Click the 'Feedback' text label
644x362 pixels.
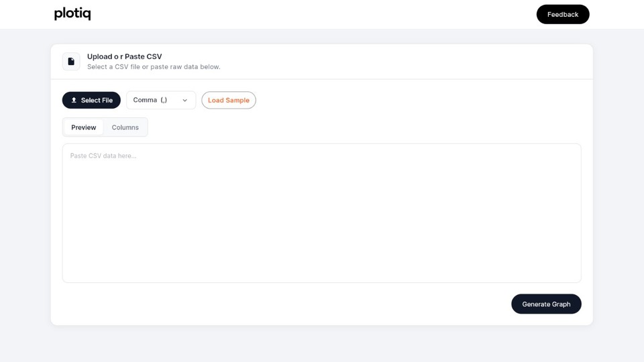pos(563,15)
